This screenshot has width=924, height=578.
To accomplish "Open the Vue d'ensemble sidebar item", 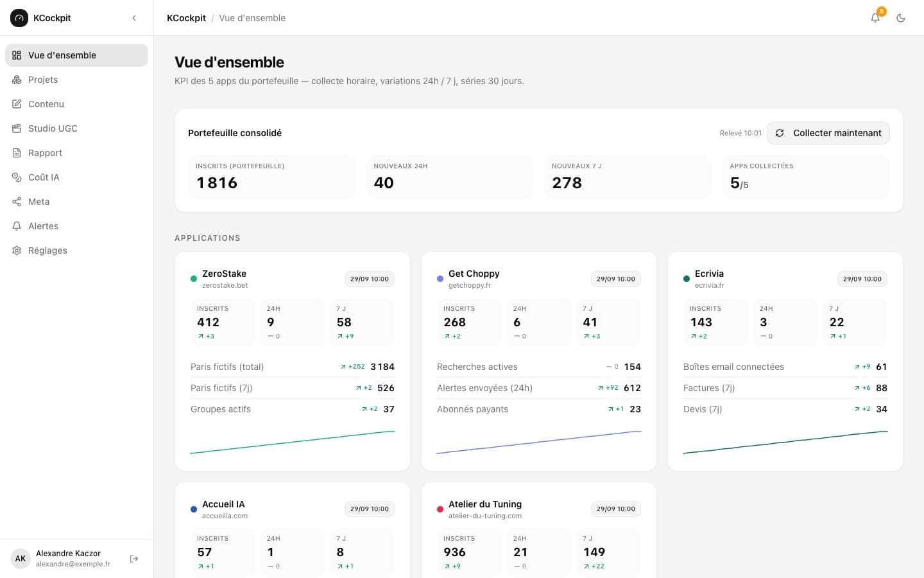I will 76,55.
